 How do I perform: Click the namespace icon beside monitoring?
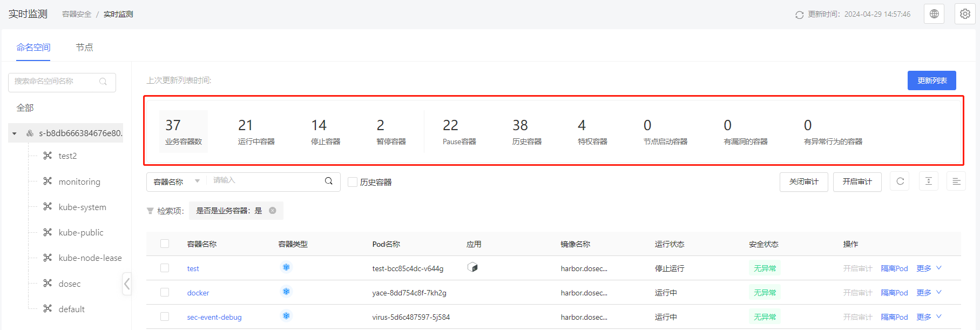pos(48,181)
